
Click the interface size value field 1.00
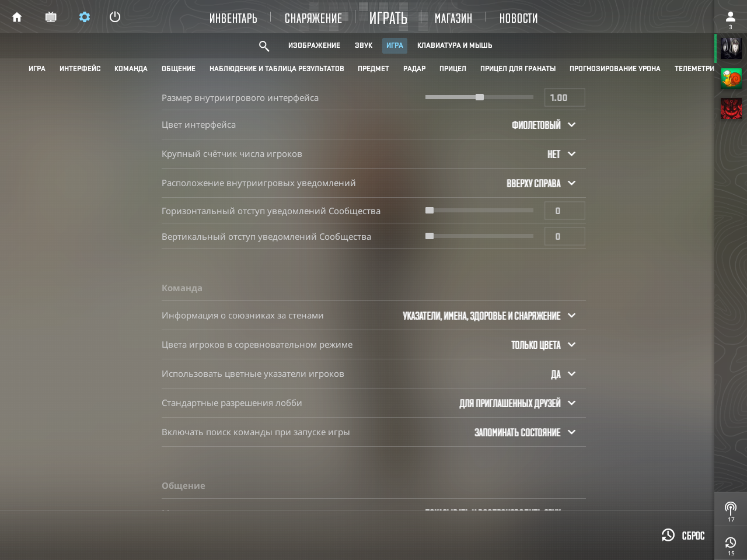(x=564, y=97)
